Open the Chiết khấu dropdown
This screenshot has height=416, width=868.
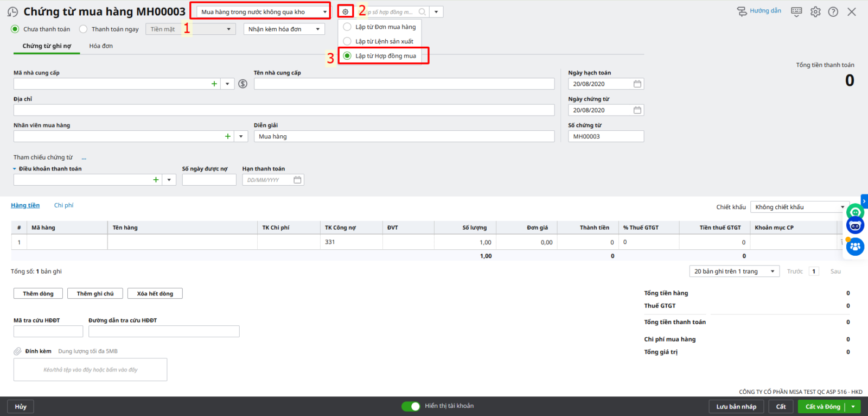coord(841,207)
